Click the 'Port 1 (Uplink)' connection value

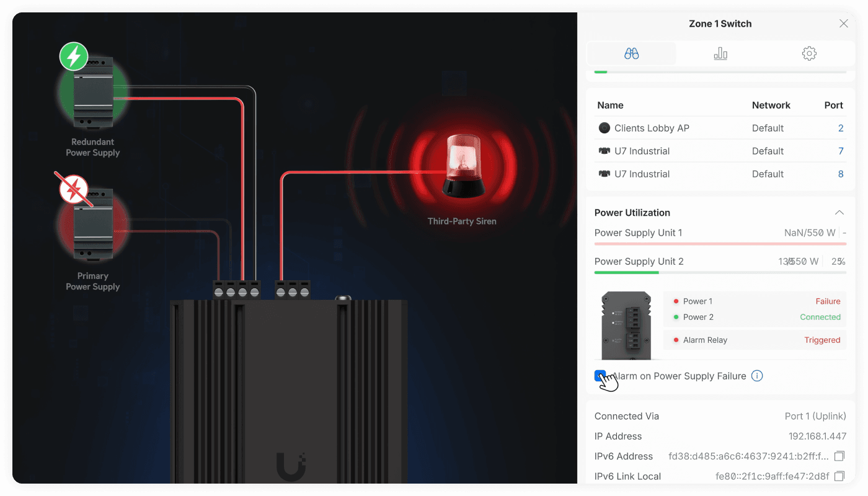[815, 417]
